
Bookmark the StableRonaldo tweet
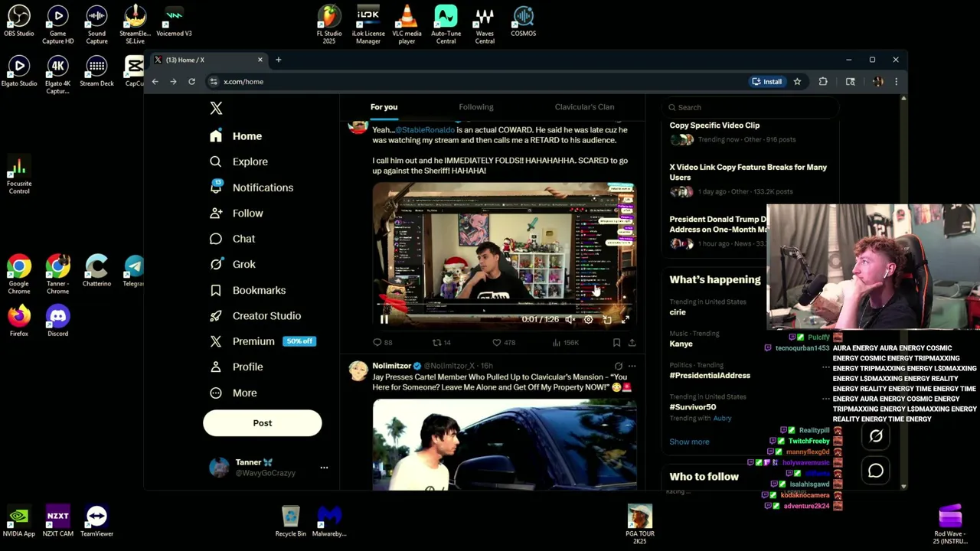616,343
